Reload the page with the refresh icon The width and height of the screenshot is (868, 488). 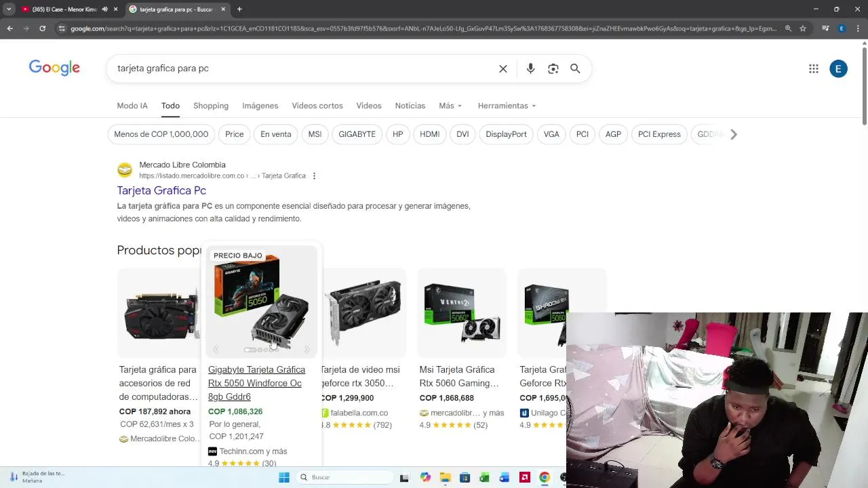pyautogui.click(x=42, y=28)
